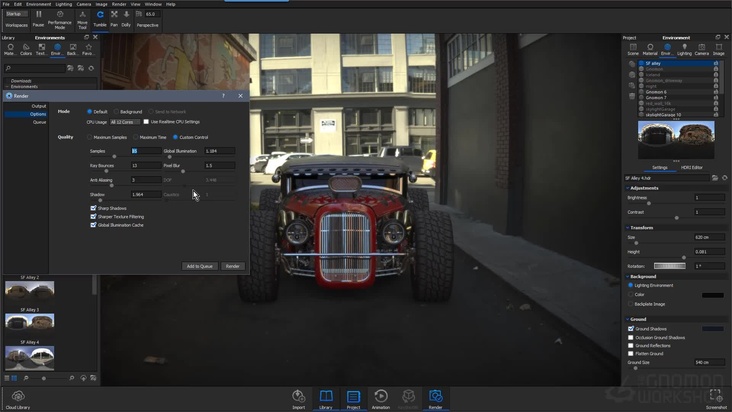This screenshot has height=412, width=732.
Task: Open the Cloud Library
Action: [18, 400]
